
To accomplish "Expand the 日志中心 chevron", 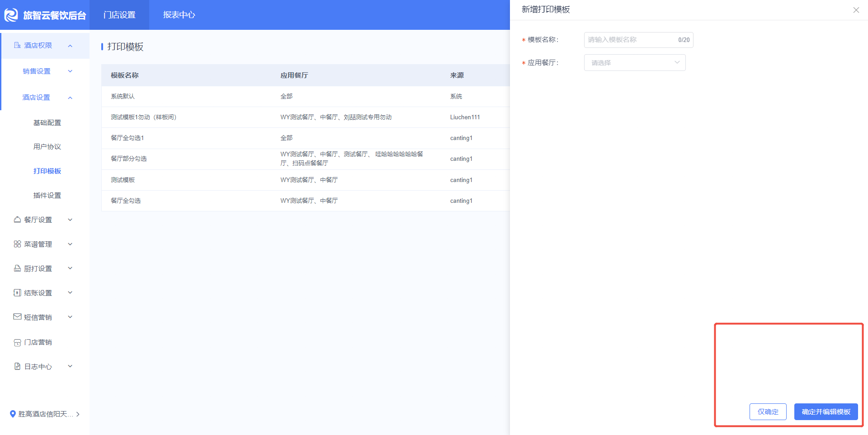I will pos(70,366).
